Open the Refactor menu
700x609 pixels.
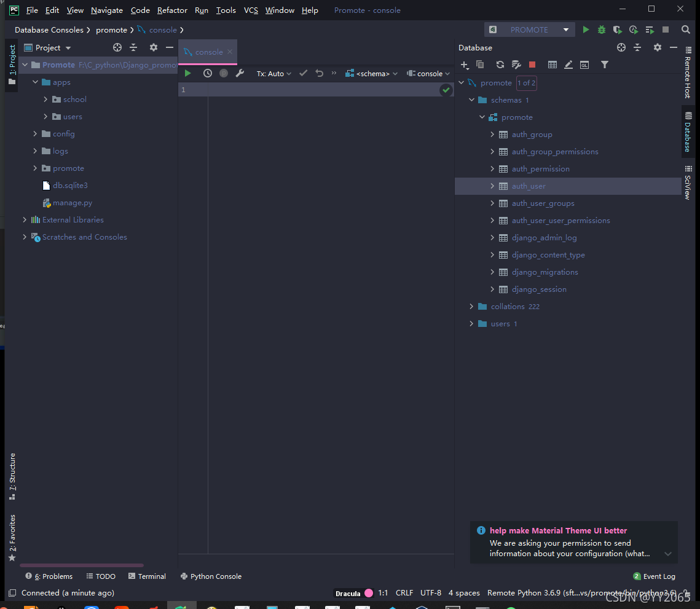[172, 10]
